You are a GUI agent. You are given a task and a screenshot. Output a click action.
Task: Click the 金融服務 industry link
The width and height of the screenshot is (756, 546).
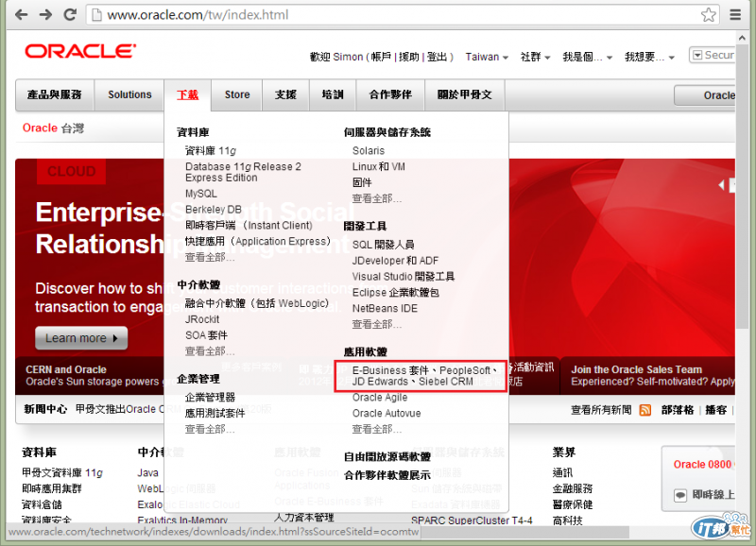click(x=573, y=489)
